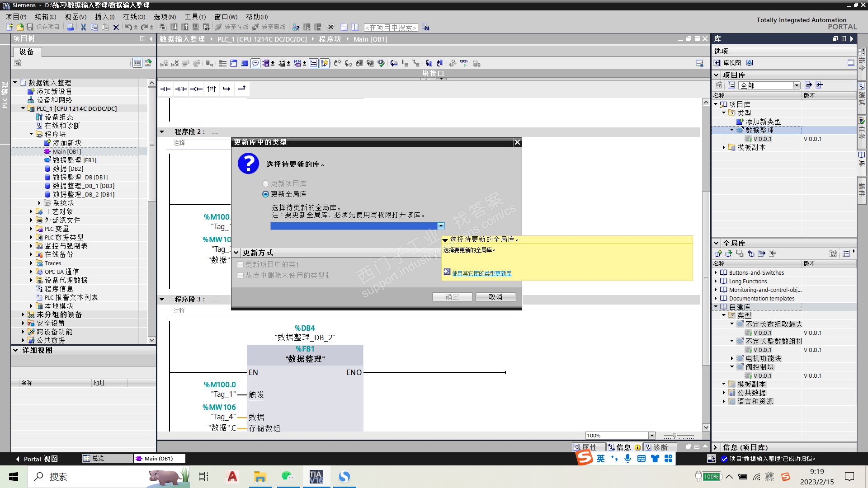Open the global library selection dropdown

(x=441, y=226)
